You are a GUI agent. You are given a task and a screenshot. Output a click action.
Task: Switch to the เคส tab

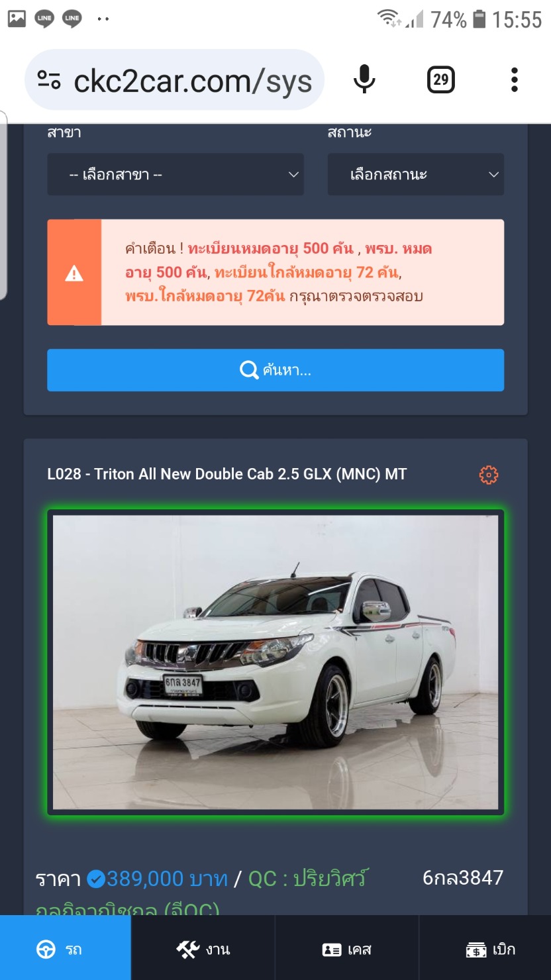pos(347,950)
